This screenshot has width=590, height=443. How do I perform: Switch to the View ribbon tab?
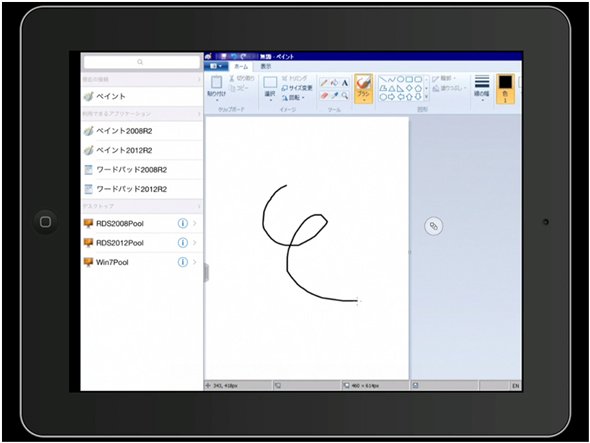266,67
